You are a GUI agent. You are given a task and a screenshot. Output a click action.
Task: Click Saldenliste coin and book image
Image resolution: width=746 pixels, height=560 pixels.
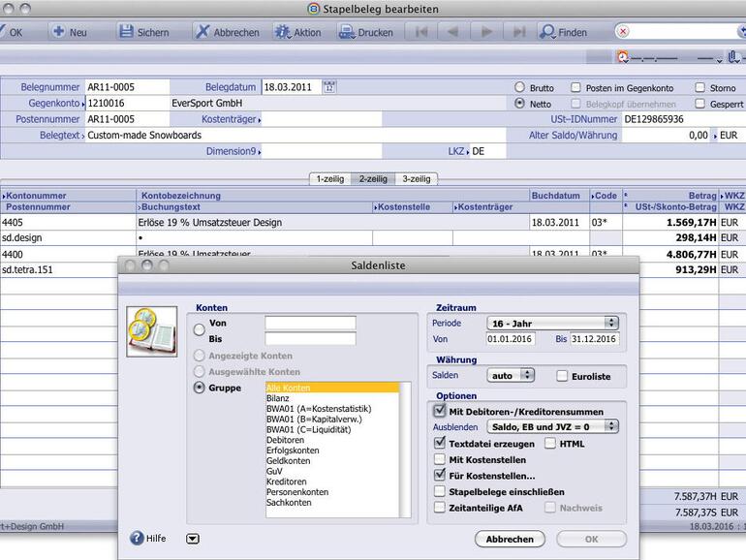pos(152,331)
